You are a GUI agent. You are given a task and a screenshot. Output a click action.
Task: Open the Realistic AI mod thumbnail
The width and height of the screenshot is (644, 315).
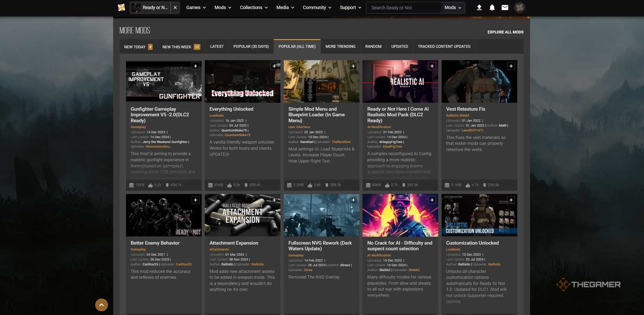point(400,82)
